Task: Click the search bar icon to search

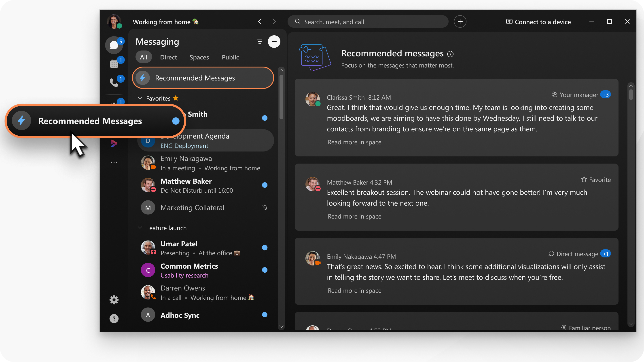Action: (298, 21)
